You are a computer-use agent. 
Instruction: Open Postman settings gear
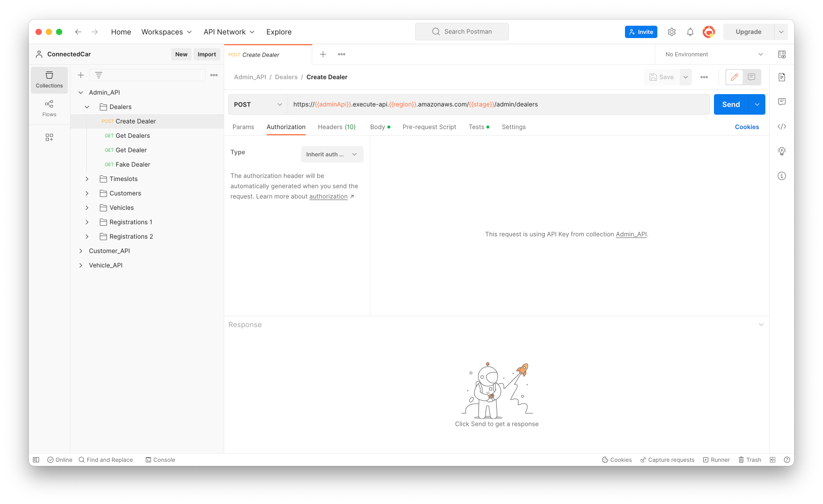(672, 32)
